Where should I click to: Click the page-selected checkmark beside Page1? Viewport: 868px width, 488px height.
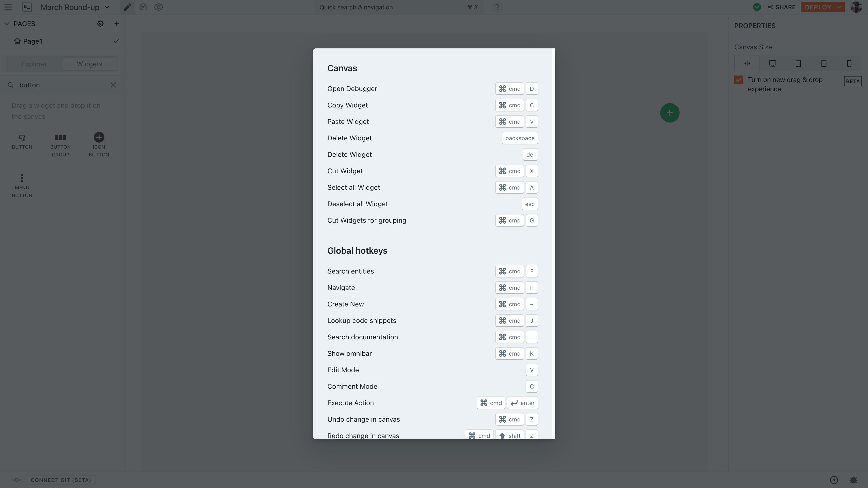116,41
